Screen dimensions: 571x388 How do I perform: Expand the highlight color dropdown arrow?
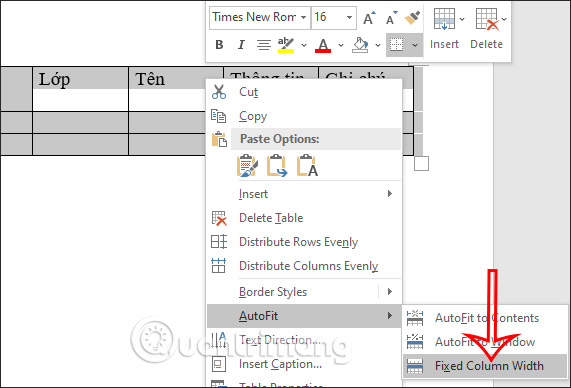(304, 45)
